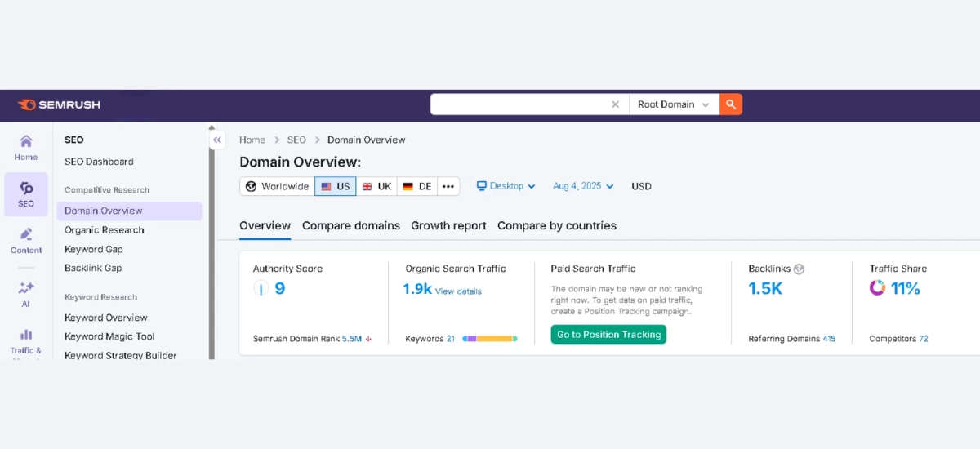Select the SEO icon in left rail
The image size is (980, 449).
[26, 194]
